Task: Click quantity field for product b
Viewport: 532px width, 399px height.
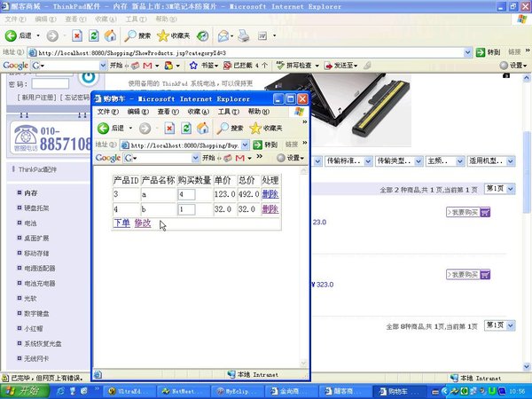Action: (186, 209)
